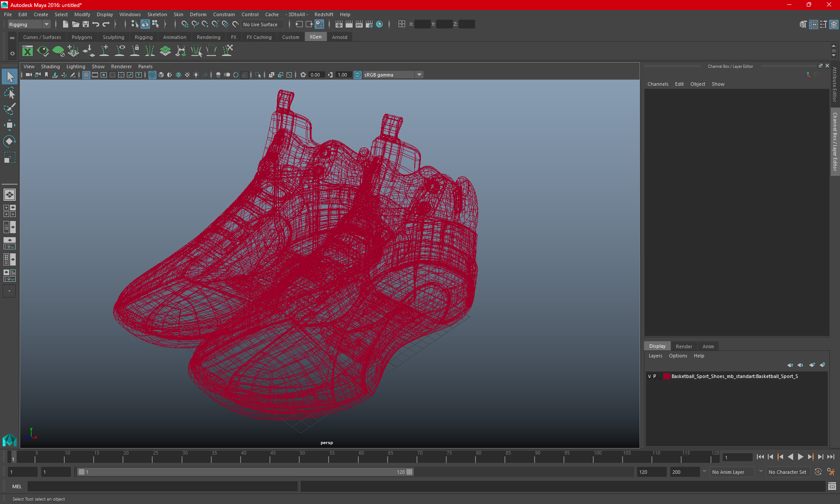Open the XGen window shelf icon

(x=28, y=51)
